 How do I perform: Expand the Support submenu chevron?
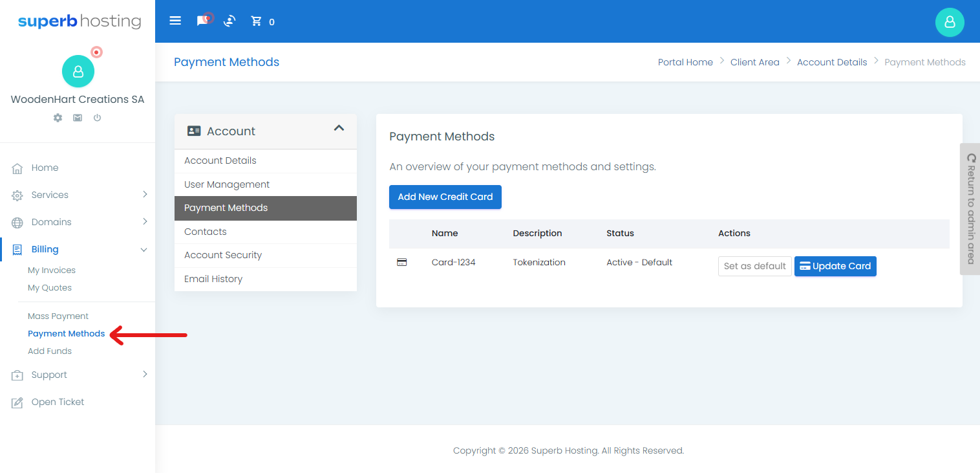pyautogui.click(x=145, y=374)
